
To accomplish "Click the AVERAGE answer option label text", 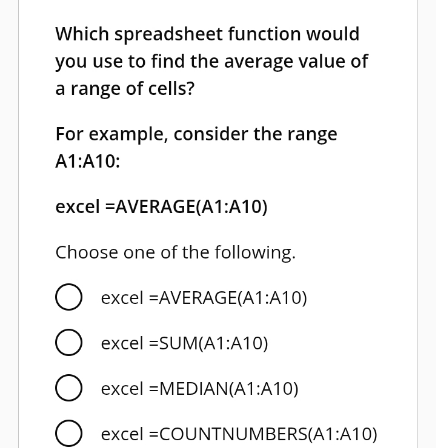I will point(204,298).
